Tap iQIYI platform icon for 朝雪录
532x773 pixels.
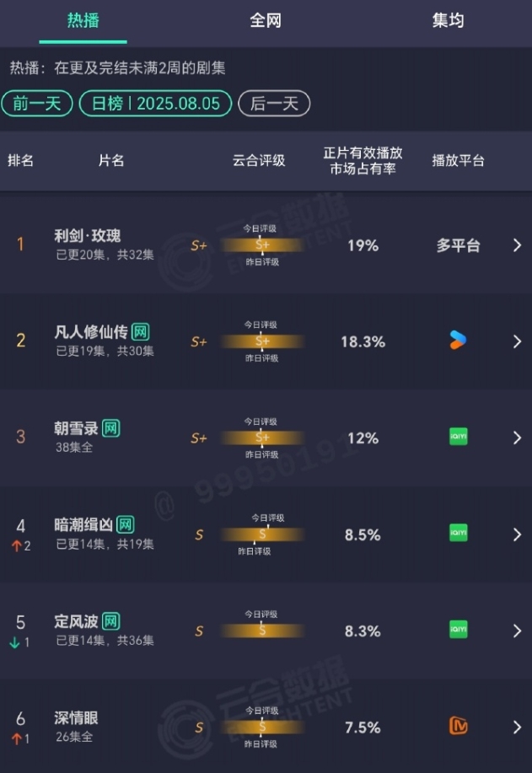click(x=458, y=437)
